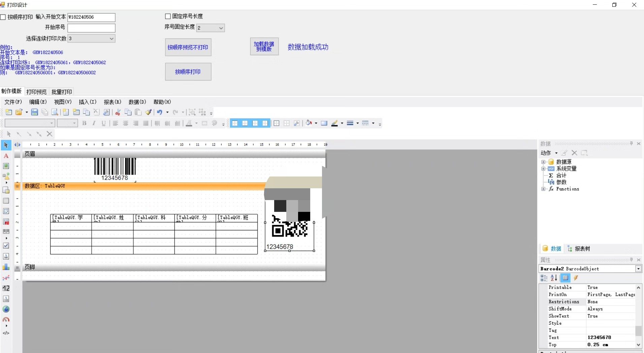Open the 编辑(E) menu
Image resolution: width=644 pixels, height=353 pixels.
coord(38,102)
